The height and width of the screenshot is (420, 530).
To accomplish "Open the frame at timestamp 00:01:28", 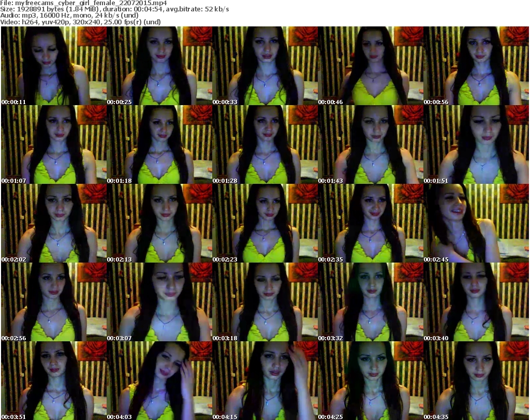I will 265,144.
